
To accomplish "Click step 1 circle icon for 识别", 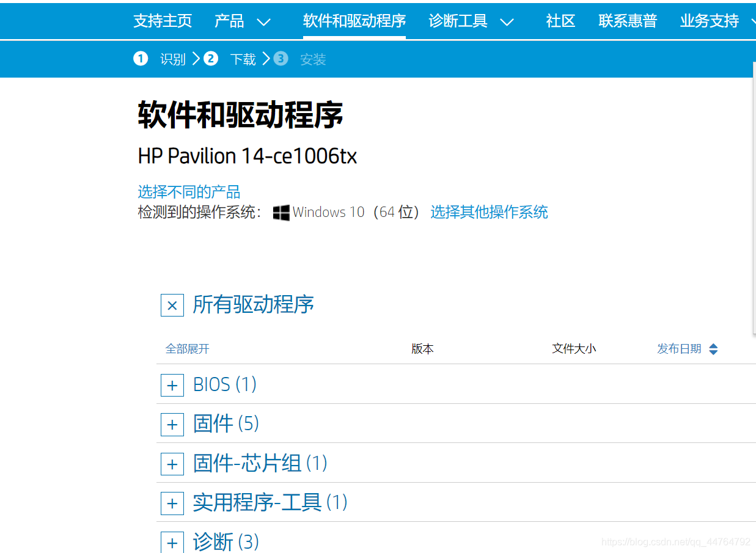I will pos(141,59).
